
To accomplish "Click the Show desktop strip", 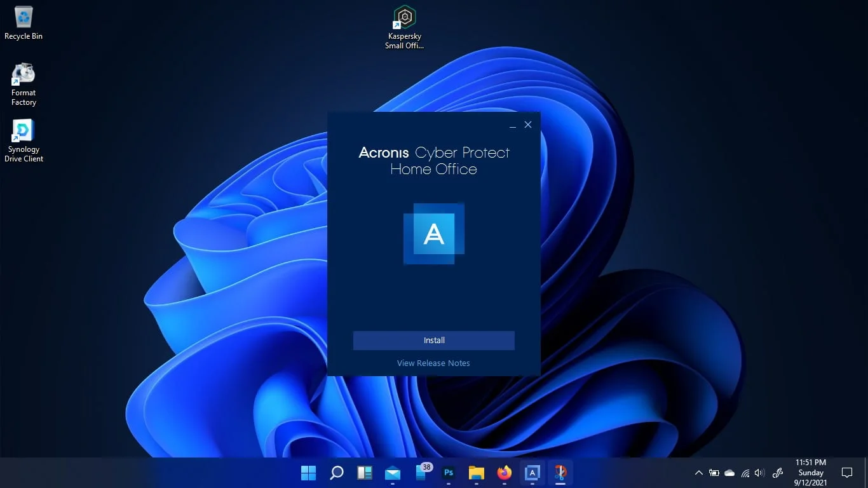I will pos(865,473).
